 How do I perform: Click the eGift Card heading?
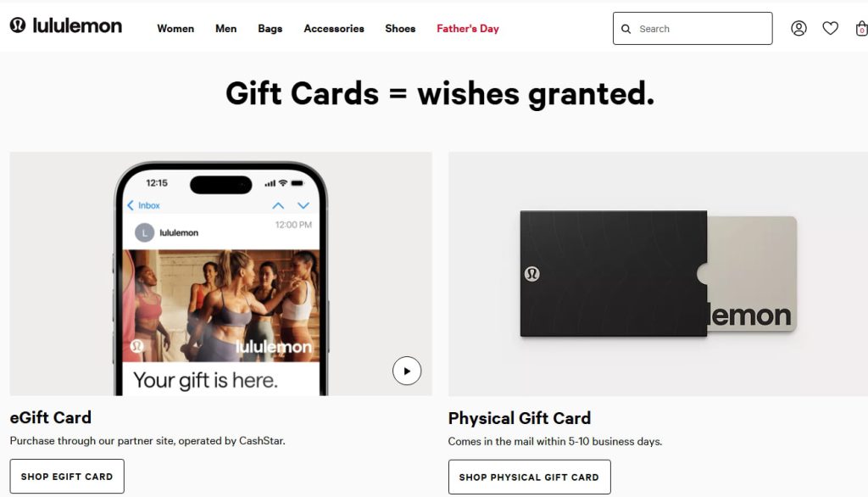click(x=50, y=417)
